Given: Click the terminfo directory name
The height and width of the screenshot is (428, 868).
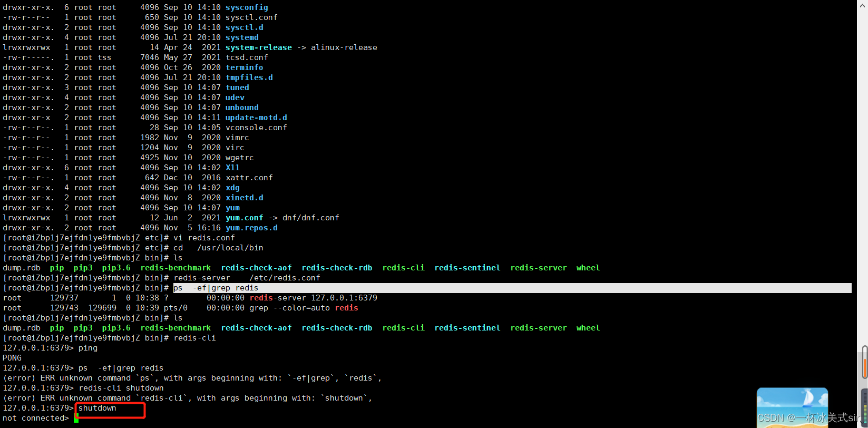Looking at the screenshot, I should tap(245, 67).
